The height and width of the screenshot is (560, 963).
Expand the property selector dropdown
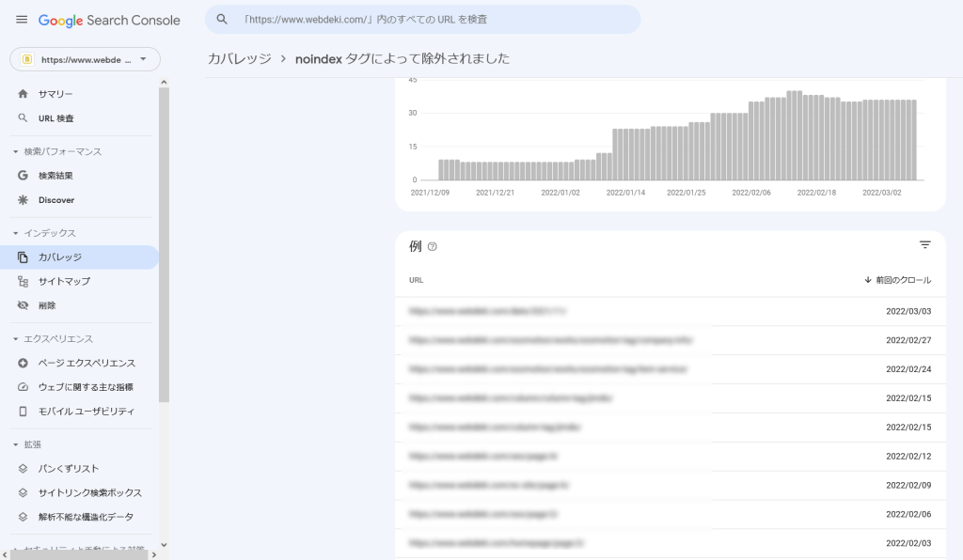point(85,59)
